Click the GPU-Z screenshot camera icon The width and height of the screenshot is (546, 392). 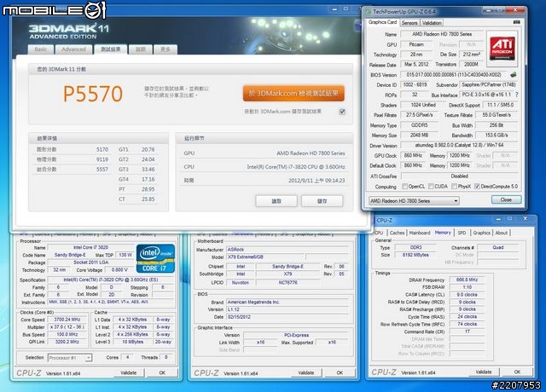click(517, 22)
